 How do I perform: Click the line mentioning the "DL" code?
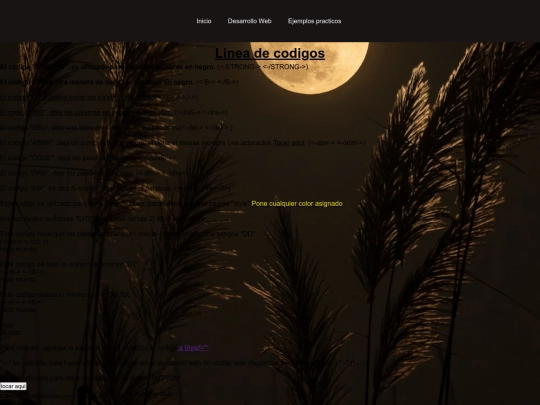(x=66, y=294)
